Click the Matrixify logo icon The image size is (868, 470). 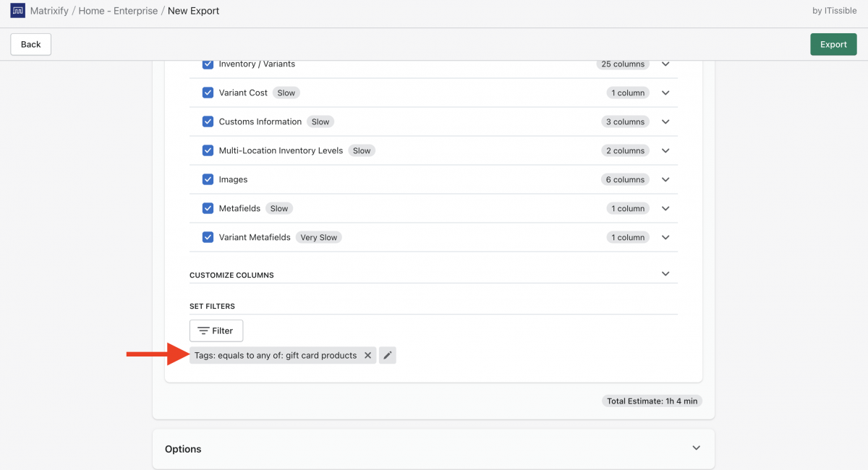(x=17, y=11)
